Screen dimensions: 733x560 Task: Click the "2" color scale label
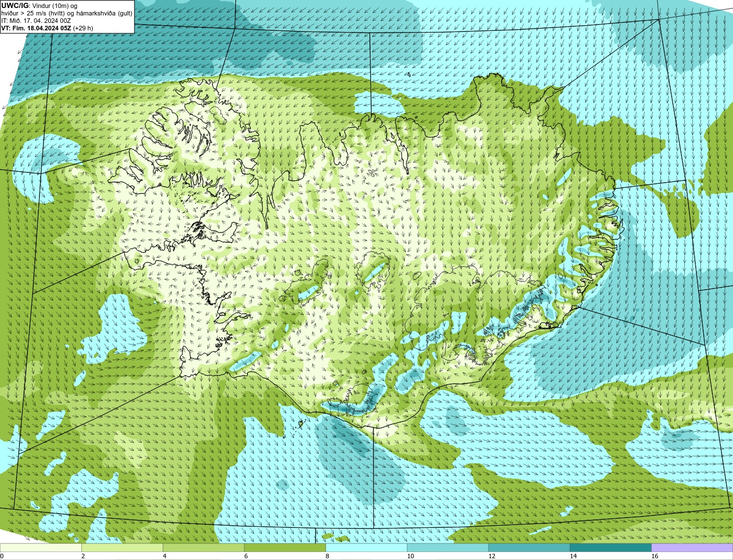83,556
